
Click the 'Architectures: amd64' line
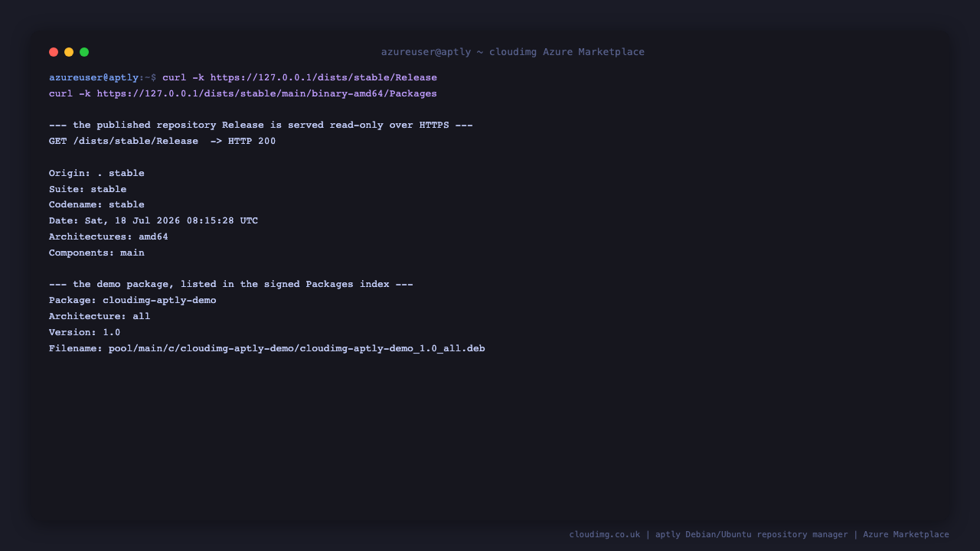coord(109,237)
